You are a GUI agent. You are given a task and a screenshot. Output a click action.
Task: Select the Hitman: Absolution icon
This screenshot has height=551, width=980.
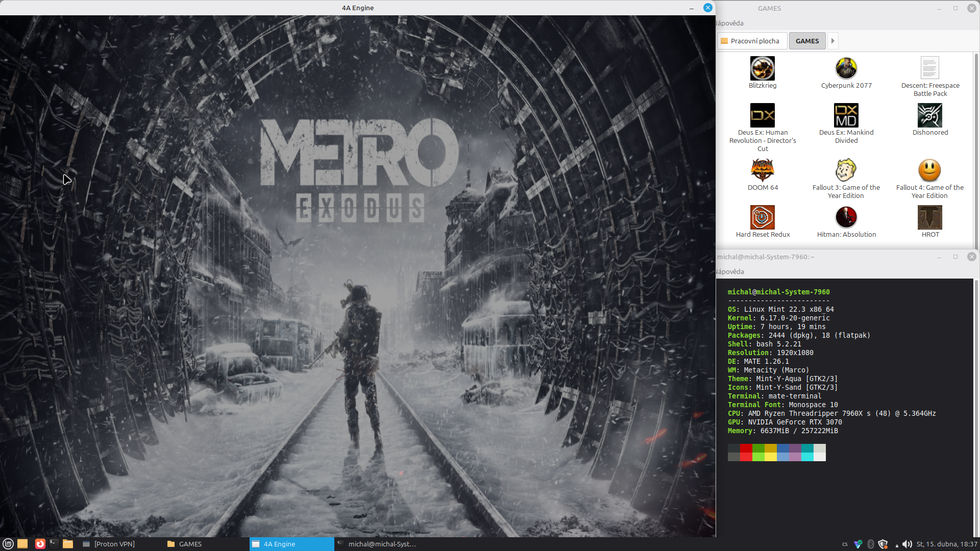click(x=846, y=217)
